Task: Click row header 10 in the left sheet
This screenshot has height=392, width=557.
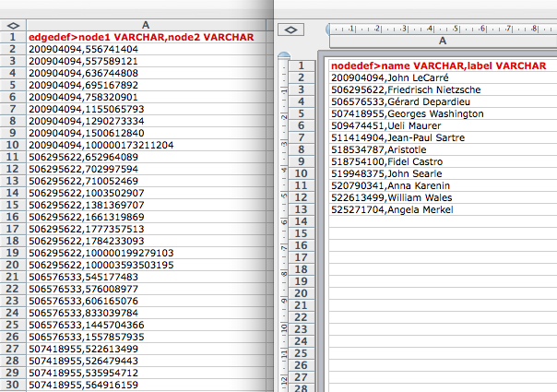Action: [x=13, y=145]
